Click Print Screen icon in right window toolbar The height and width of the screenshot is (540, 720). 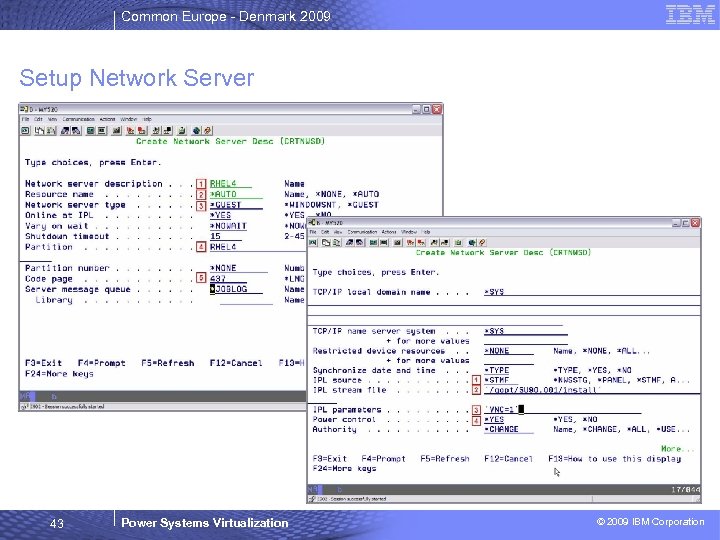313,242
